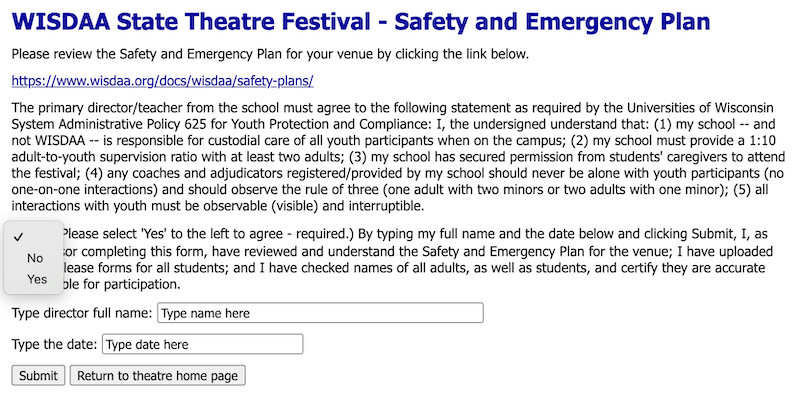
Task: Click the checkmark icon in the dropdown
Action: (x=18, y=237)
